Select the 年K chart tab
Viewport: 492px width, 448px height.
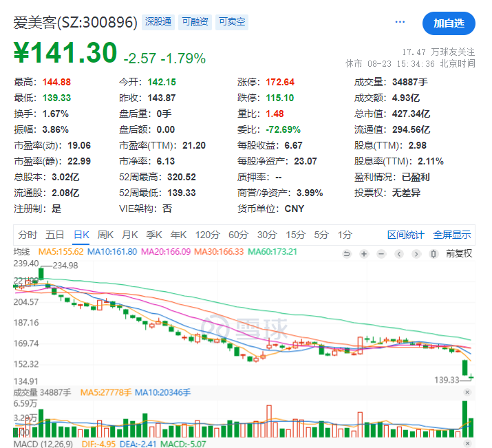(x=178, y=235)
